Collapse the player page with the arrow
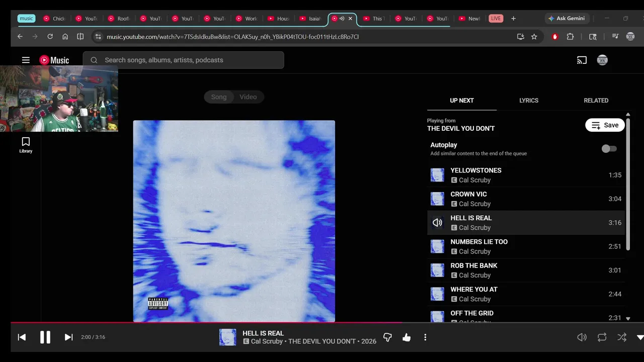 pyautogui.click(x=640, y=337)
